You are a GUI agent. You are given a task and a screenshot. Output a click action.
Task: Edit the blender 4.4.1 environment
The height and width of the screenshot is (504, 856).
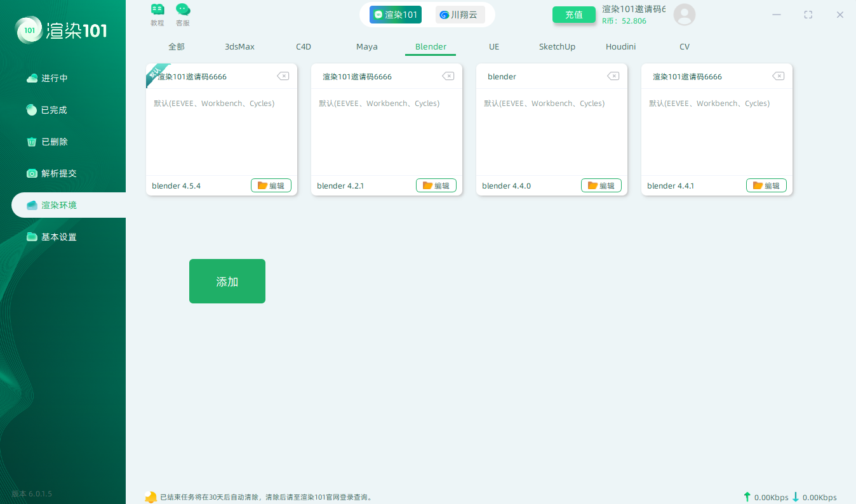(766, 185)
